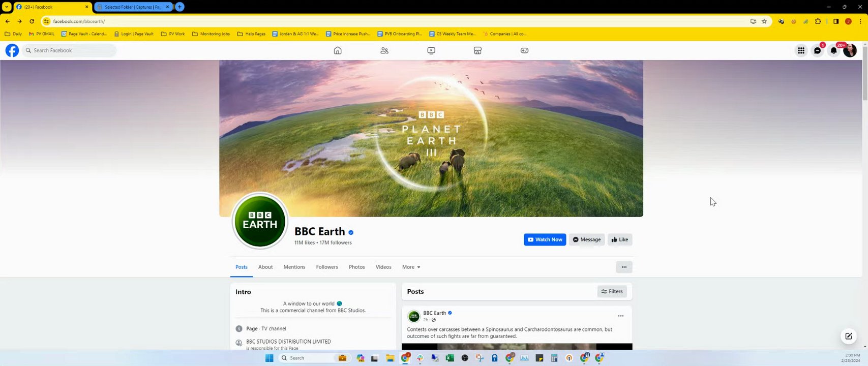868x366 pixels.
Task: Click the 11M likes link
Action: coord(305,242)
